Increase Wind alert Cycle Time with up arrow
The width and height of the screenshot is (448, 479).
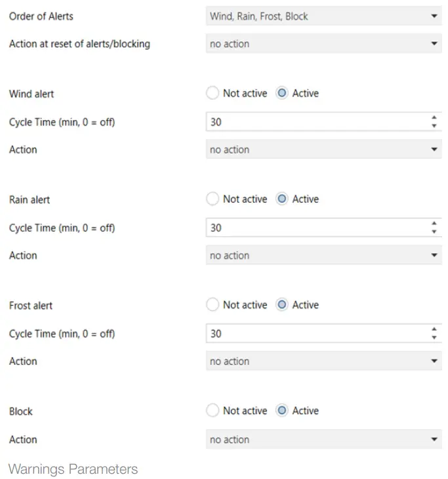click(x=434, y=118)
